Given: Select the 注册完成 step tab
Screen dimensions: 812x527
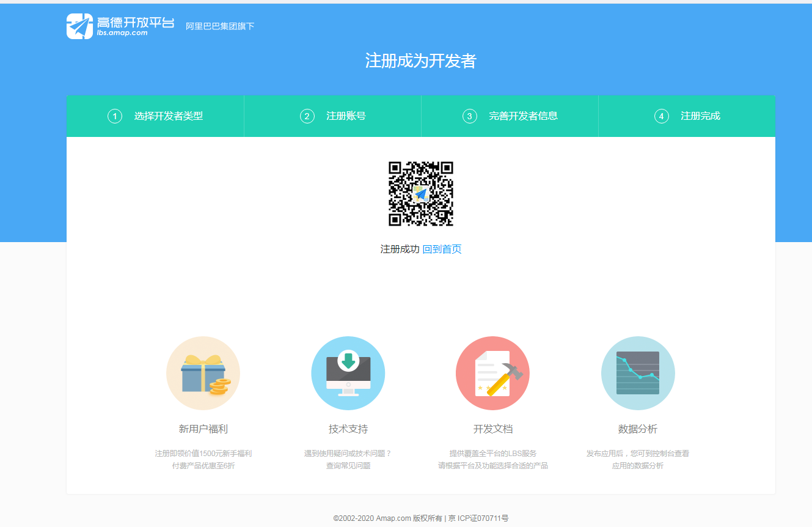Looking at the screenshot, I should point(687,116).
